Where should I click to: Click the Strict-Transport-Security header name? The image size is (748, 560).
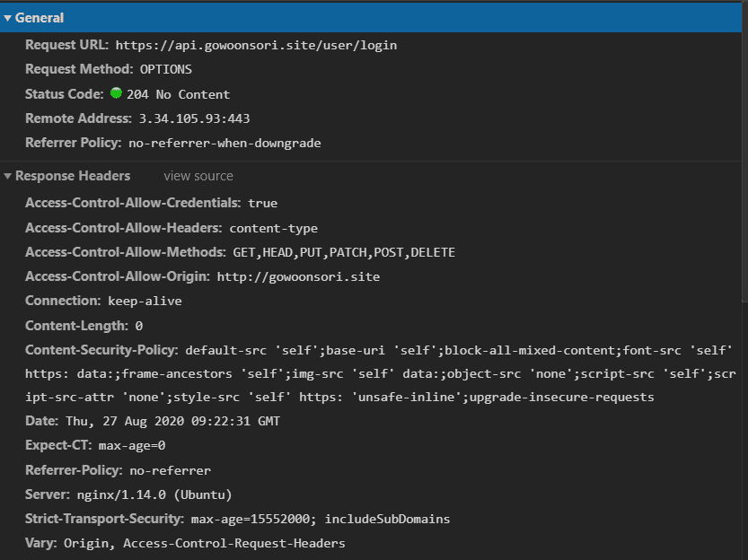[x=104, y=519]
